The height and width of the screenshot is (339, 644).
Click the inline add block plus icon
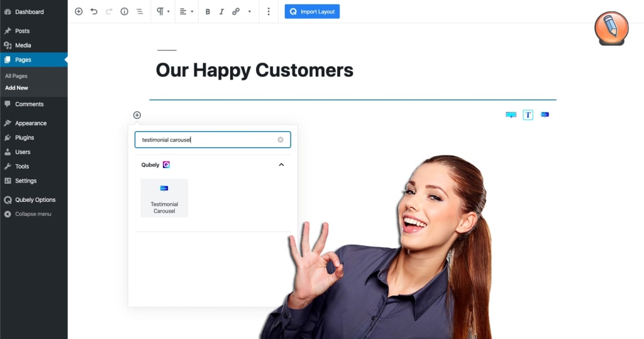[137, 115]
